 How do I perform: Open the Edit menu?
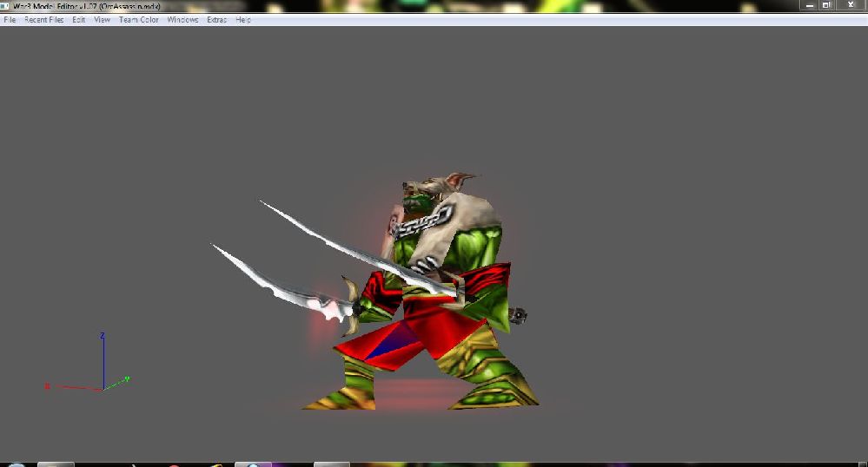click(x=78, y=19)
